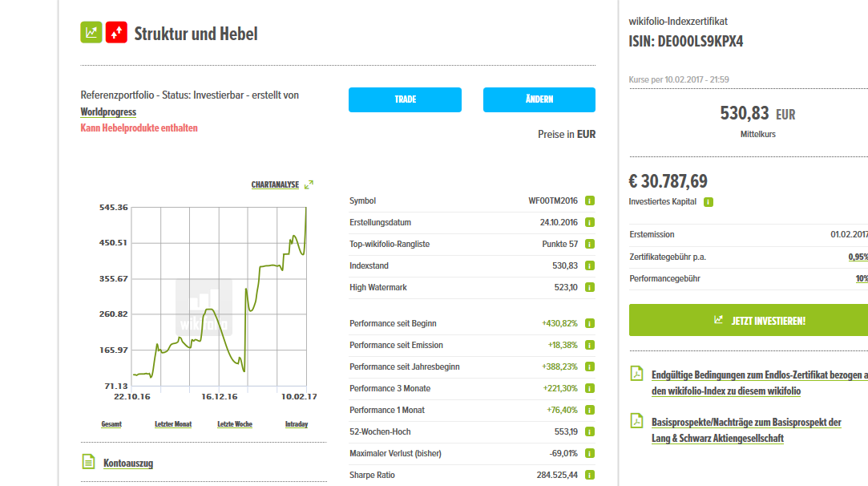Select the Letzte Woche chart period
868x486 pixels.
click(x=235, y=423)
